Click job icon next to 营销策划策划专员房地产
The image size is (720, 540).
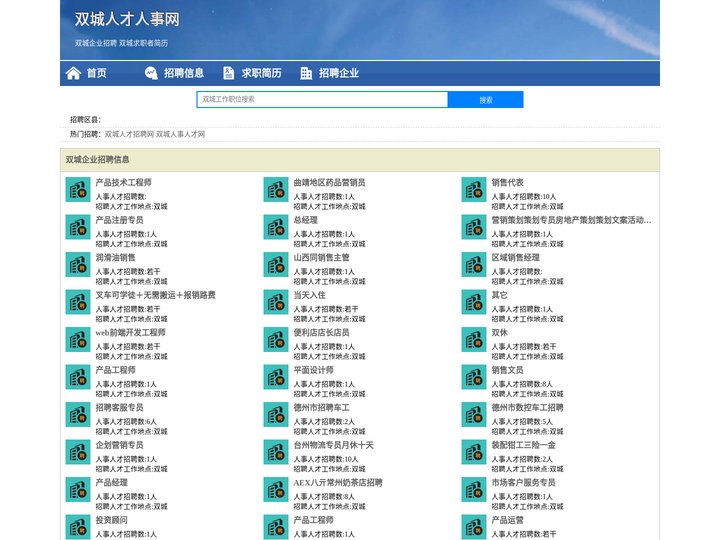point(474,227)
